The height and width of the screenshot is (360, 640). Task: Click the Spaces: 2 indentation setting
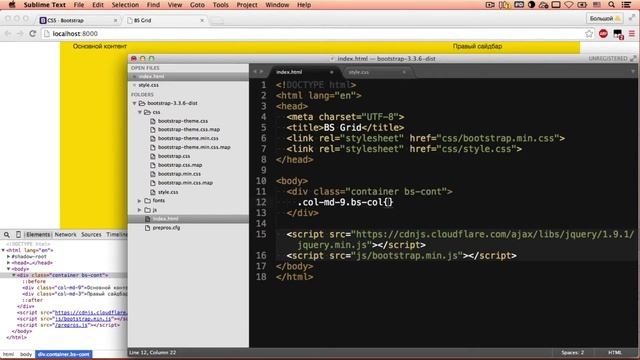click(572, 353)
